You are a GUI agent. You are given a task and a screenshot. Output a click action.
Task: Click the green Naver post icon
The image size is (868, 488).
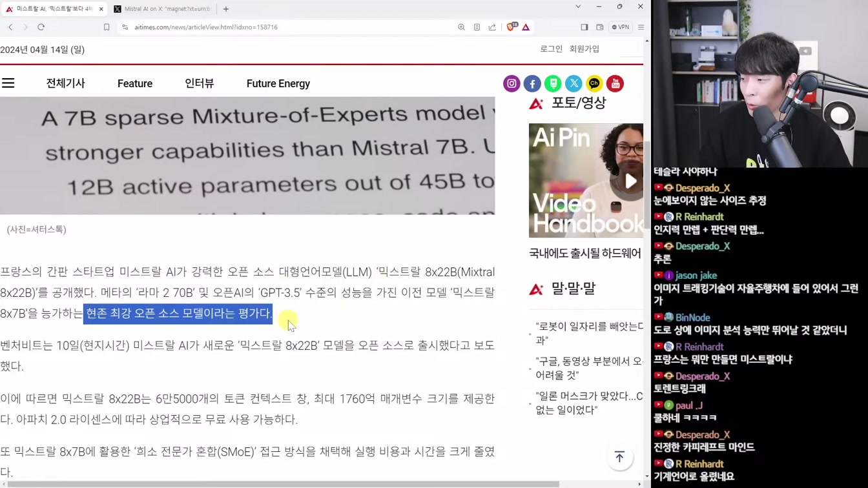click(x=553, y=83)
